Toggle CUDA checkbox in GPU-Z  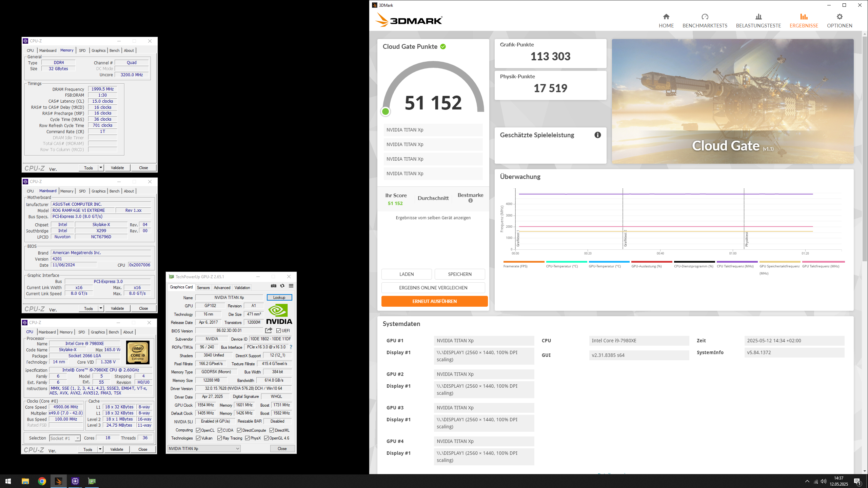pos(220,430)
